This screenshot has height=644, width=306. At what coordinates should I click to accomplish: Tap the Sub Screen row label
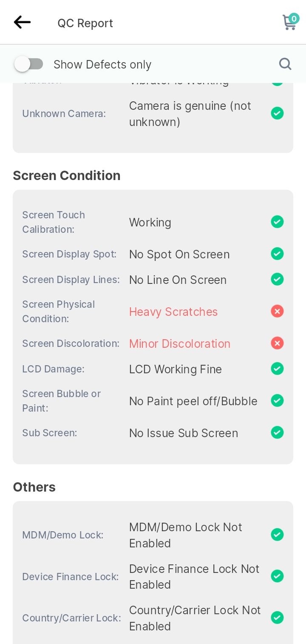pyautogui.click(x=50, y=433)
